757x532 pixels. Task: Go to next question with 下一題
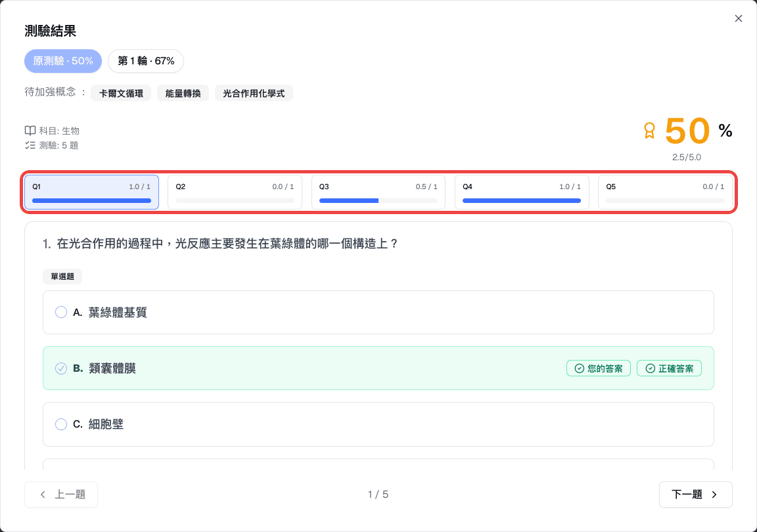pos(696,495)
